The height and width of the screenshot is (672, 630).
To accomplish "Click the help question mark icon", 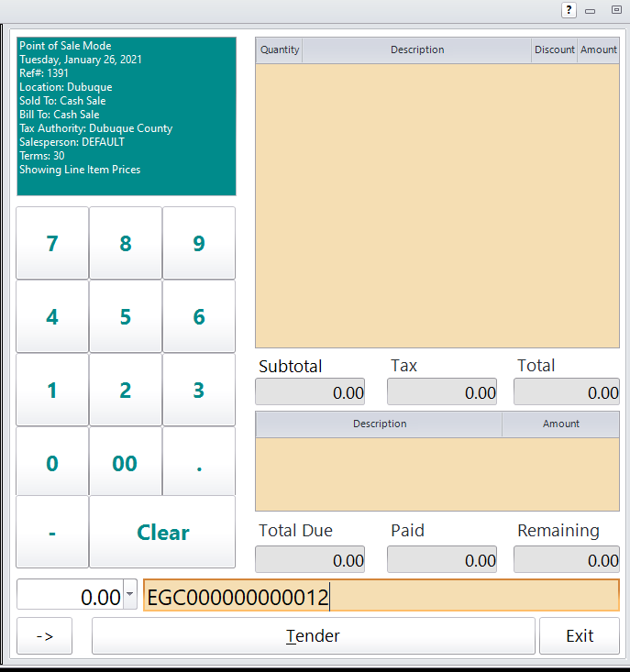I will tap(569, 10).
